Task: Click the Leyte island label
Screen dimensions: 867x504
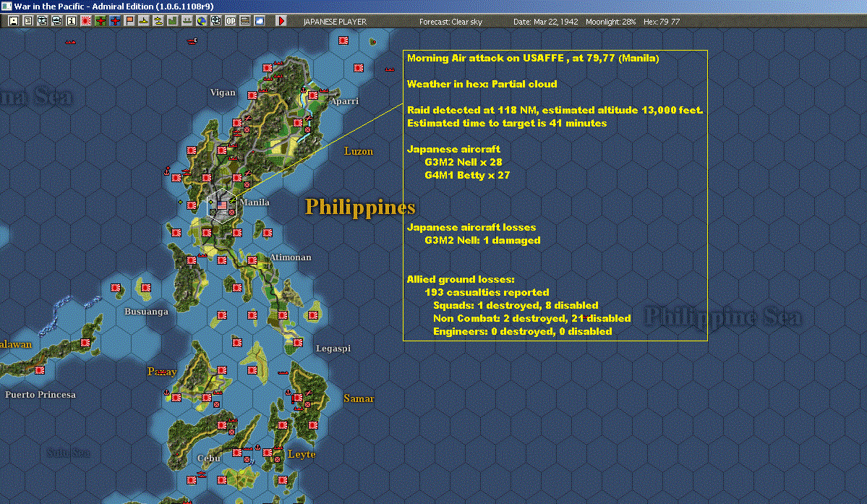Action: (302, 454)
